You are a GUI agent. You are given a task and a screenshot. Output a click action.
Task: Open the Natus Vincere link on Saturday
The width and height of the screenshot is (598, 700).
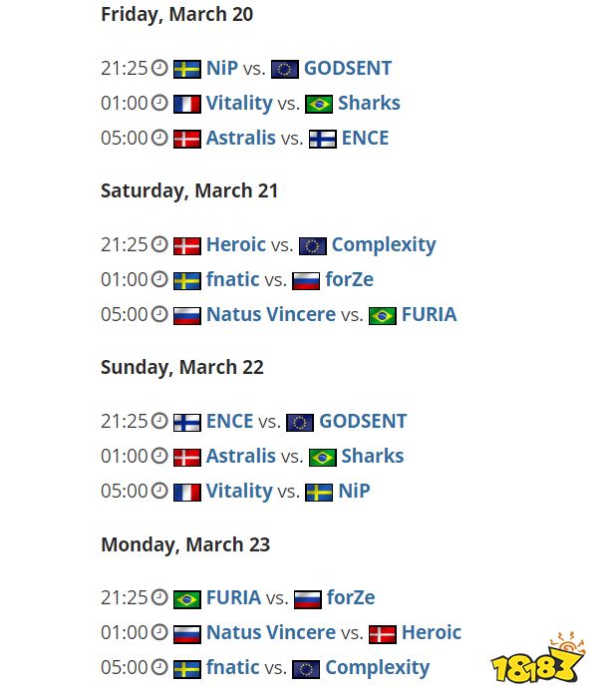pyautogui.click(x=270, y=315)
